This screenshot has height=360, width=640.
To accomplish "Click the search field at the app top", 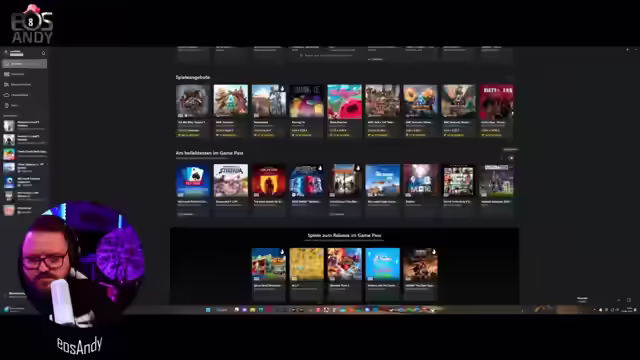I will point(327,55).
